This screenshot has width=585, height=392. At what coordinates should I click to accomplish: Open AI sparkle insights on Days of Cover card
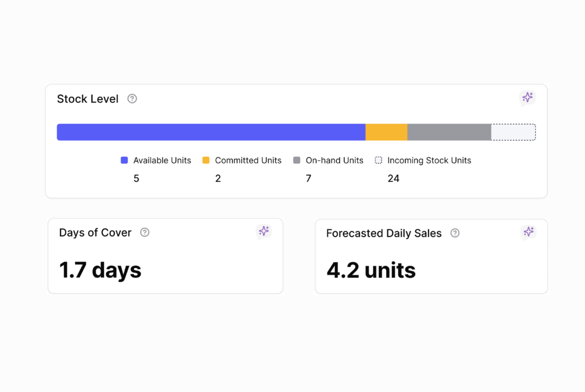click(x=263, y=231)
